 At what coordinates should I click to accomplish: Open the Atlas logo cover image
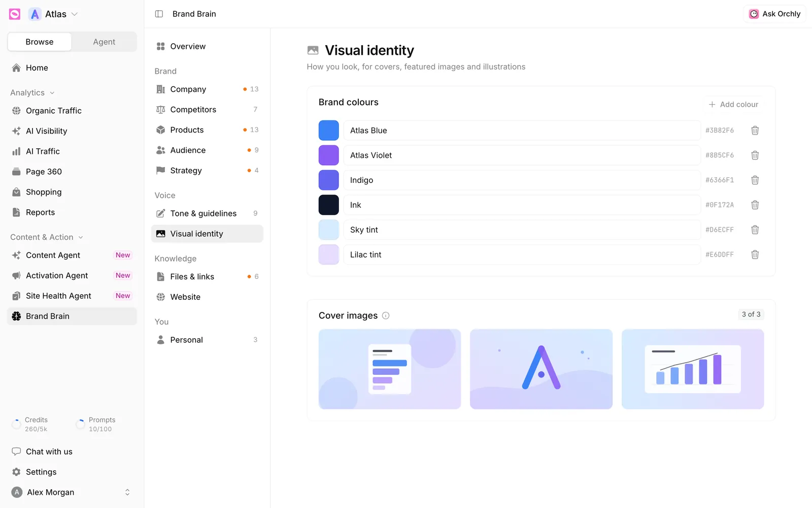[541, 369]
